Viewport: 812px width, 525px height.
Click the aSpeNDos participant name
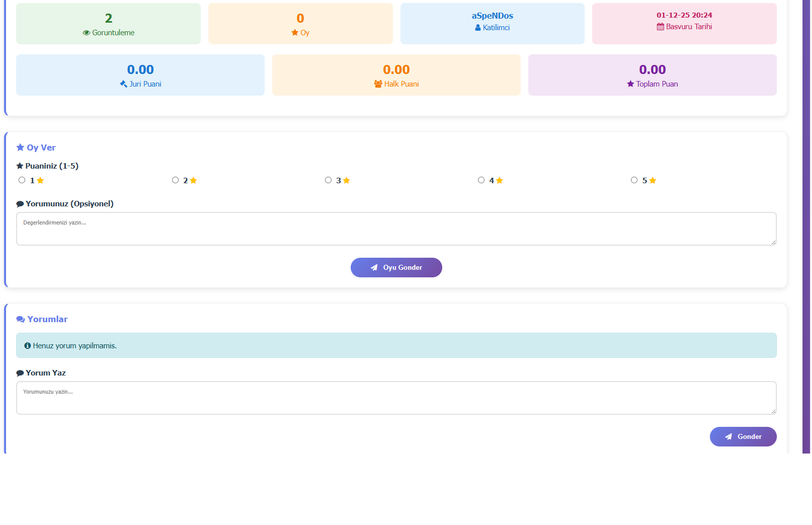(x=492, y=16)
